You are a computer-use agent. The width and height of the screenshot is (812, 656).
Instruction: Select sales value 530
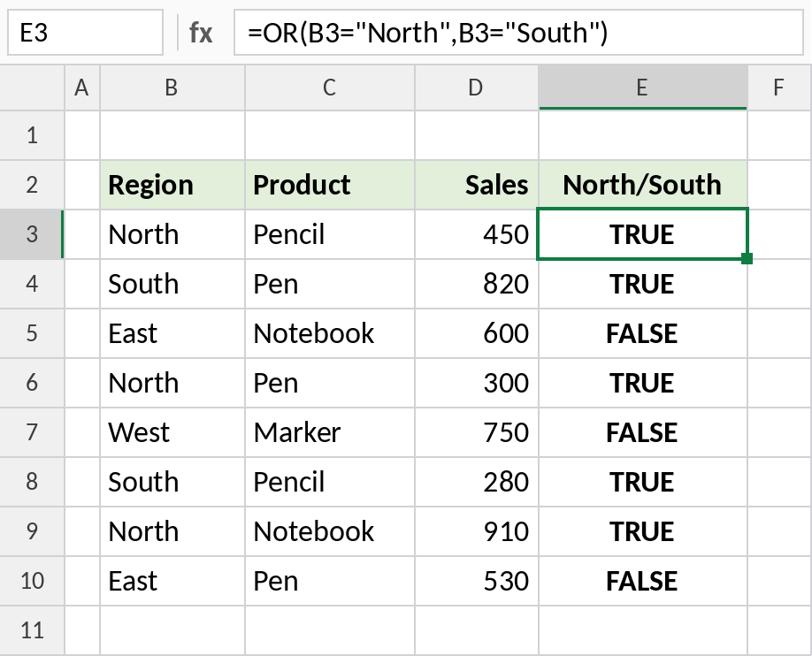pos(477,580)
